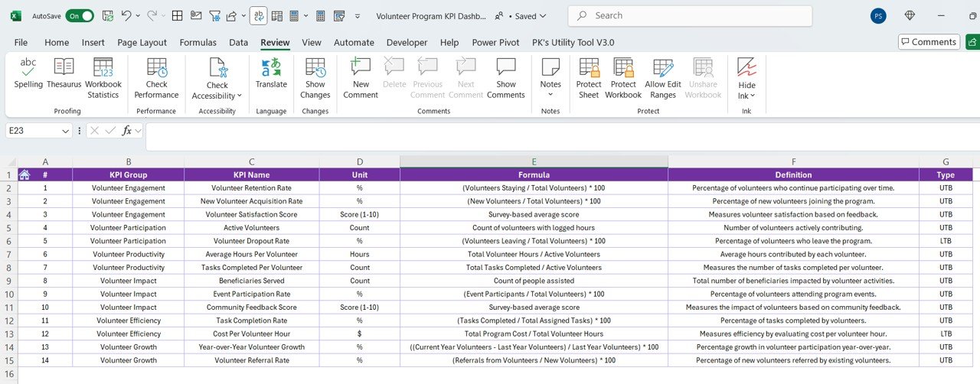Click cell 'Volunteer Retention Rate'

252,188
